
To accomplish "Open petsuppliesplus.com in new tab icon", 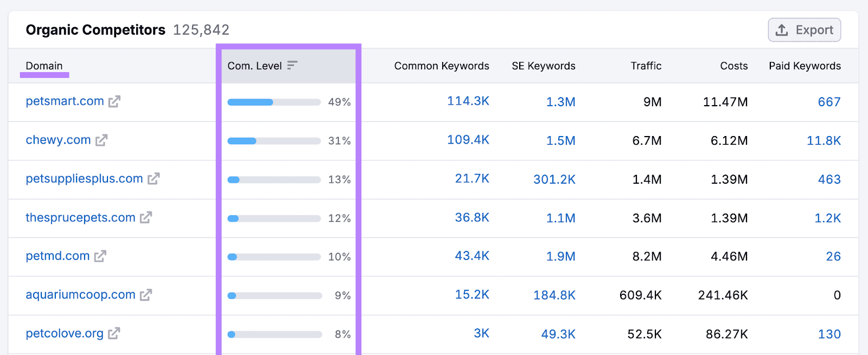I will [154, 179].
